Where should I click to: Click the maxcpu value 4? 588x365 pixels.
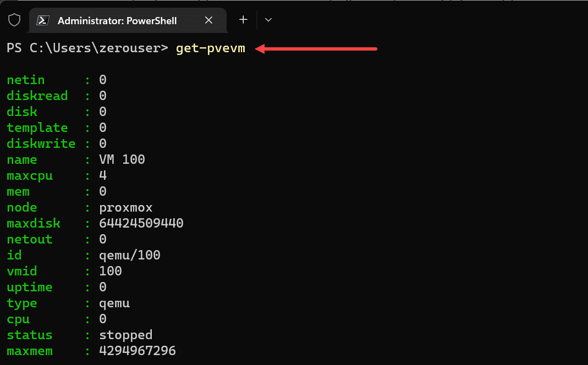[x=103, y=176]
